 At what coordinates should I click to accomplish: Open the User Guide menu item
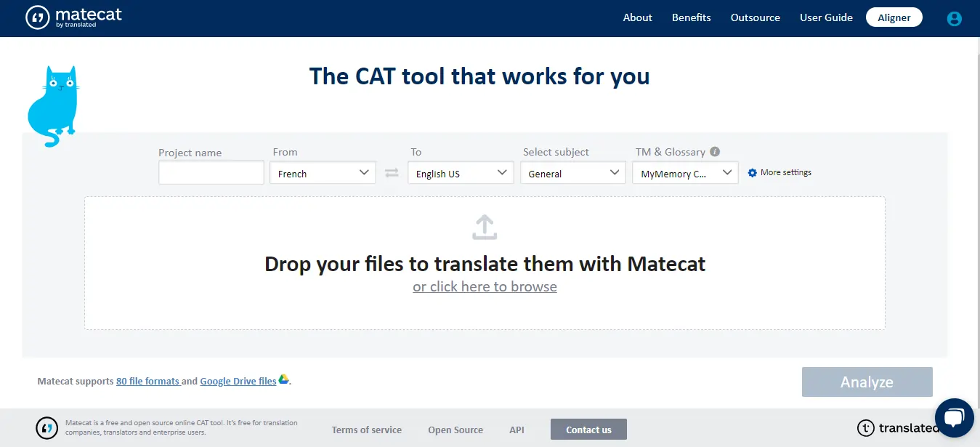pos(826,17)
